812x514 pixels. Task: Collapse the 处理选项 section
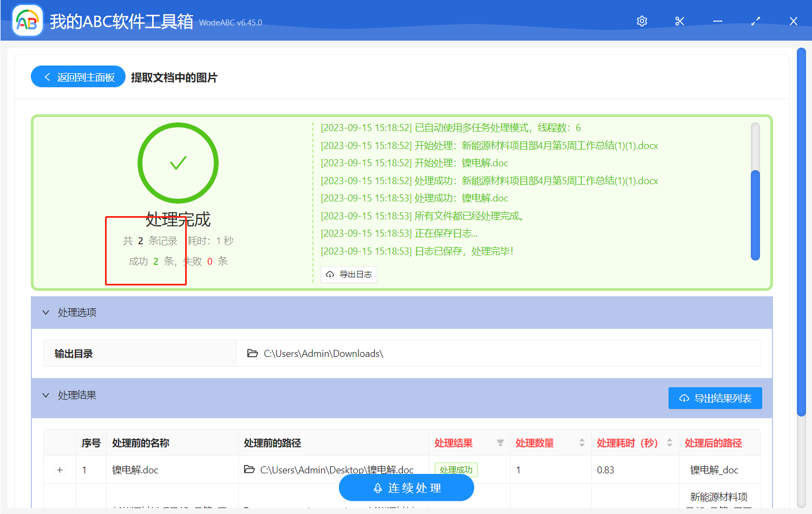click(x=45, y=313)
